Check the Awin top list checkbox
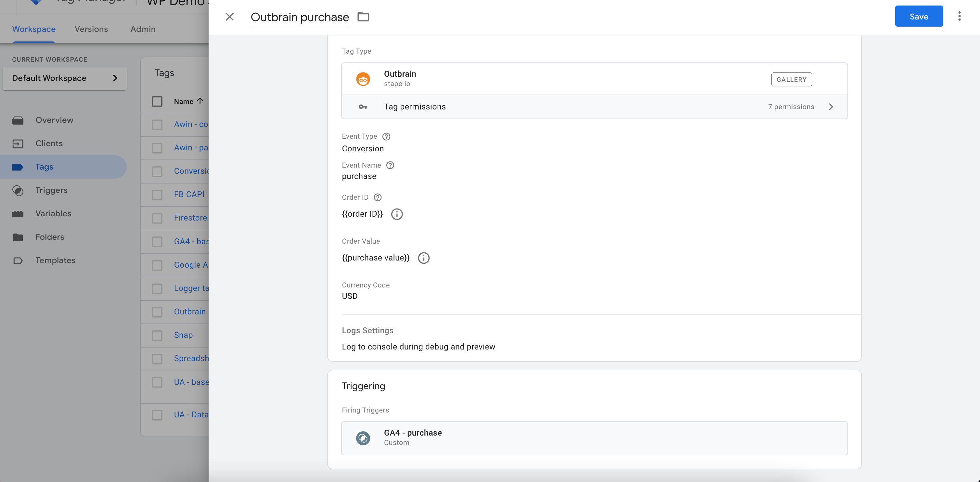 tap(158, 124)
